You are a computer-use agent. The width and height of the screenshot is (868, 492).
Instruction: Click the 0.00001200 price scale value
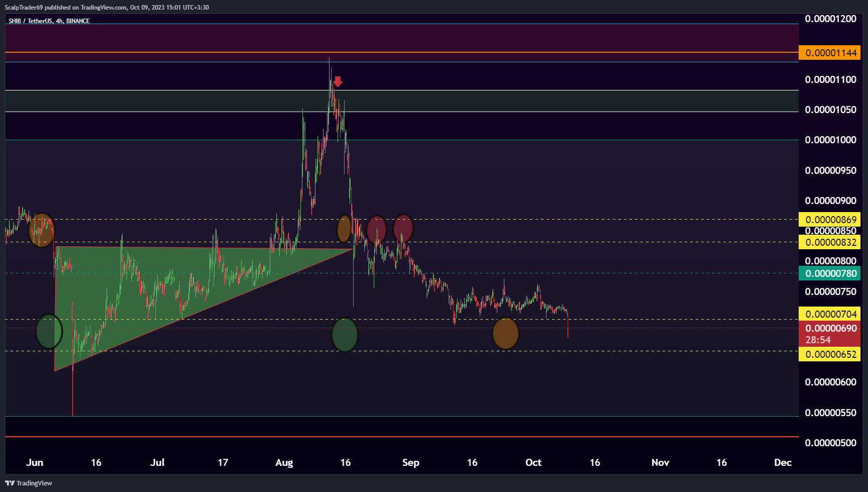[830, 19]
